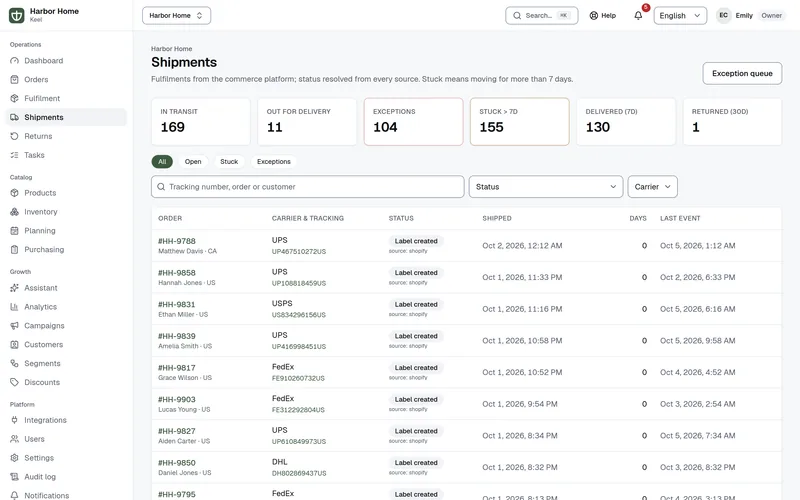Click the Exception queue button
This screenshot has width=800, height=500.
(x=742, y=73)
